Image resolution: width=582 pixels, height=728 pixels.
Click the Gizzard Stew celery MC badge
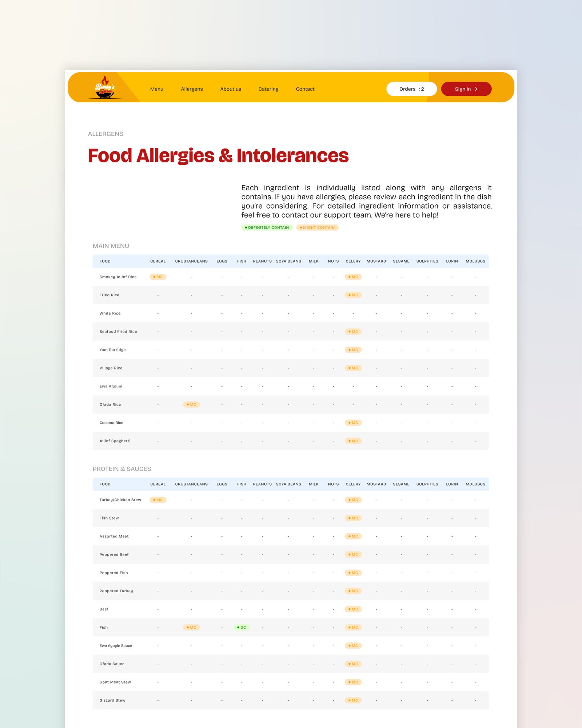pyautogui.click(x=353, y=700)
